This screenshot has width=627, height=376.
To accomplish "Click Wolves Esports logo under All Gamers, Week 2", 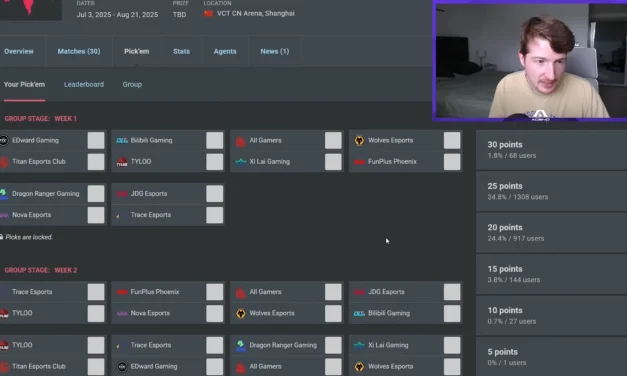I will (240, 313).
